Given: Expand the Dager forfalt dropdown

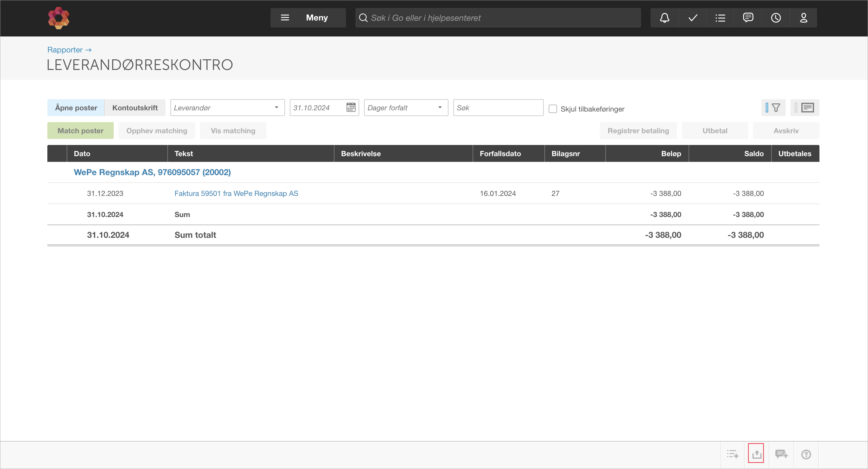Looking at the screenshot, I should (x=406, y=108).
